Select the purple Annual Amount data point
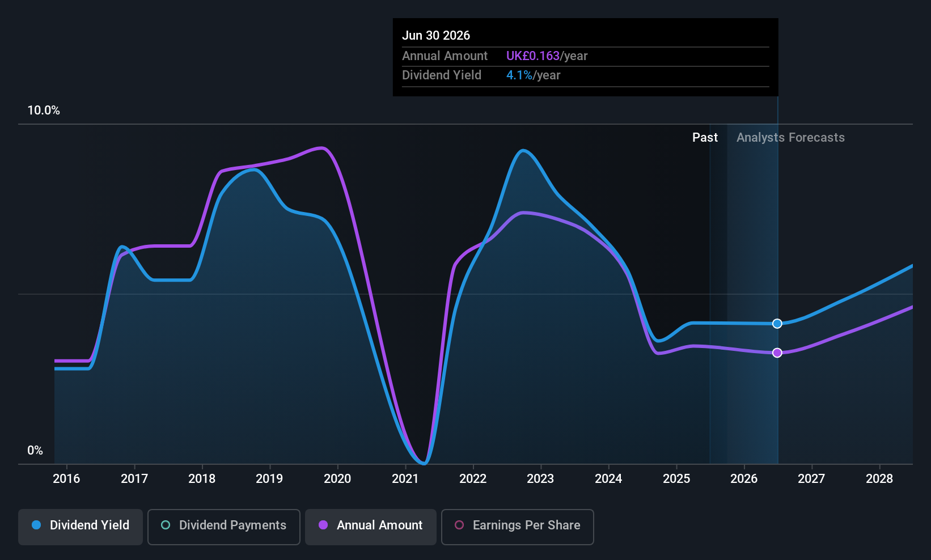Screen dimensions: 931x560 (x=777, y=353)
